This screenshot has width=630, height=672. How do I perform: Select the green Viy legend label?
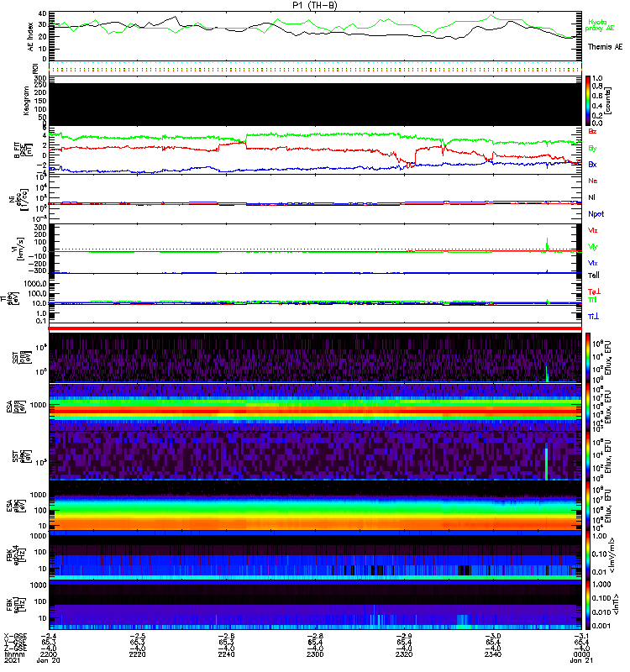click(593, 247)
